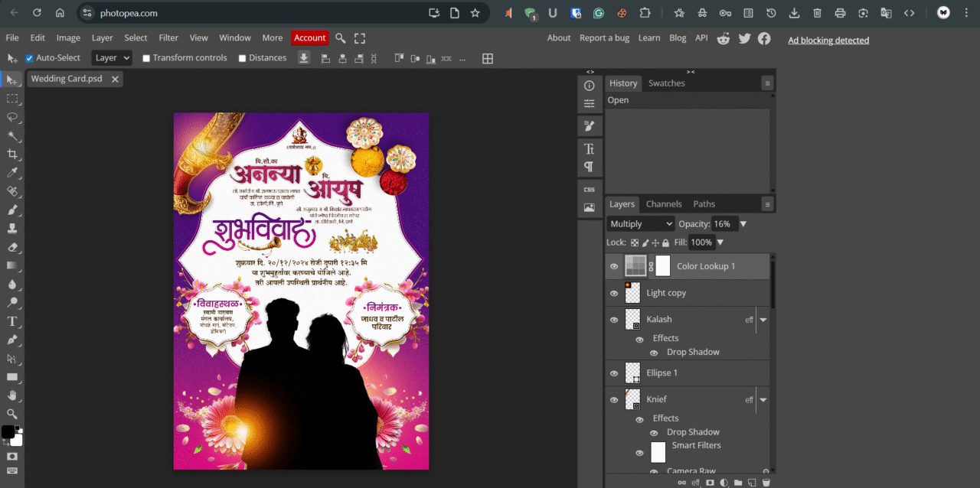The height and width of the screenshot is (488, 980).
Task: Select the Lasso tool
Action: (12, 117)
